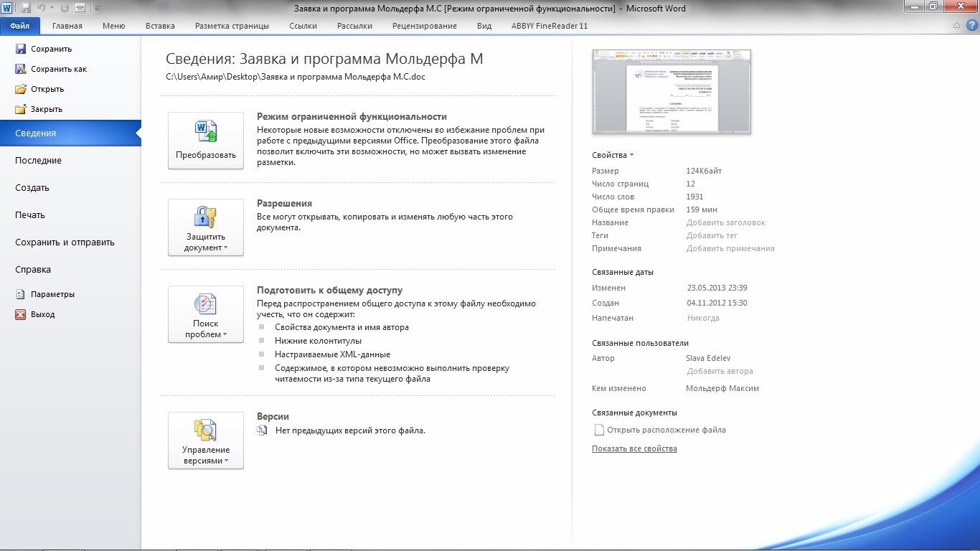The width and height of the screenshot is (980, 551).
Task: Open the Разметка страницы tab
Action: click(232, 26)
